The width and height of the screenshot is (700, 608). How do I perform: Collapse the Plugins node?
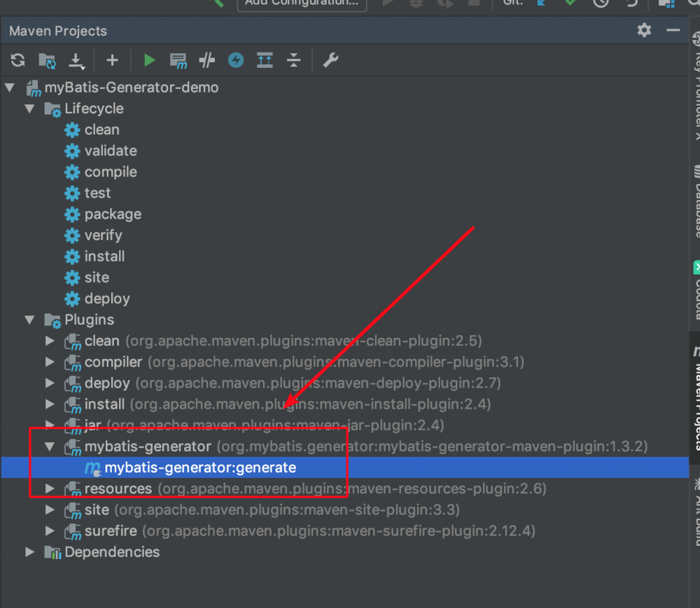[30, 320]
